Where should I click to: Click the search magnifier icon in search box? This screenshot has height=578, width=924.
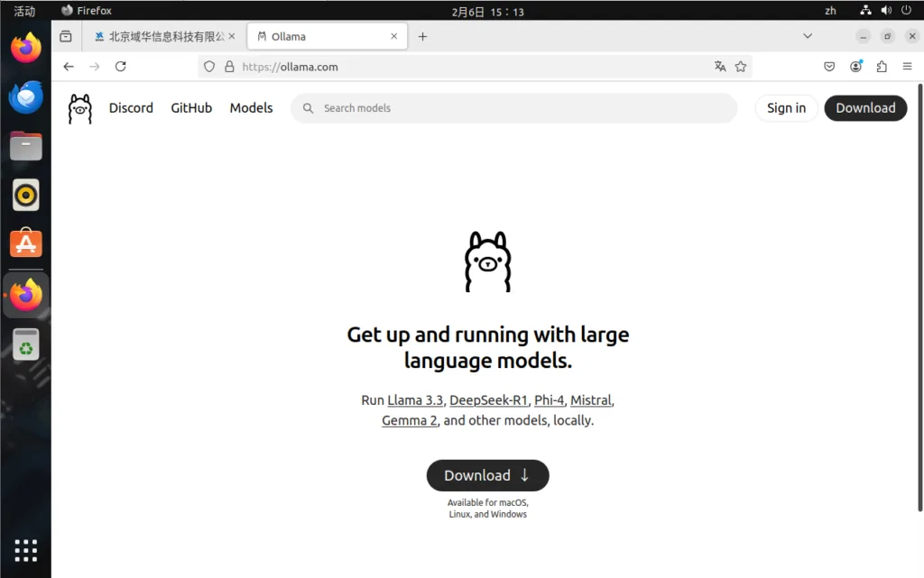(308, 108)
